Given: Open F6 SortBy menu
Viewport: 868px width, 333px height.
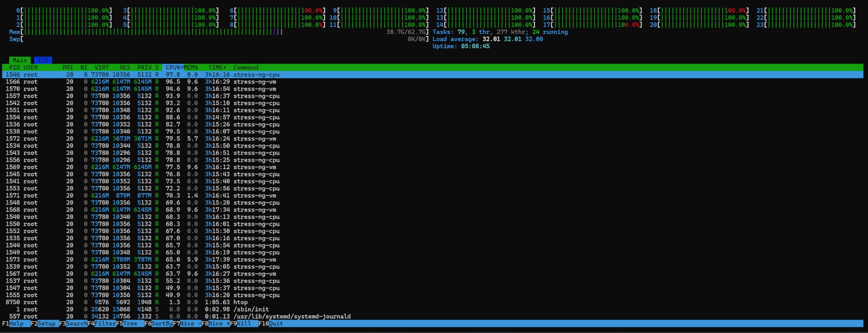Looking at the screenshot, I should [159, 323].
